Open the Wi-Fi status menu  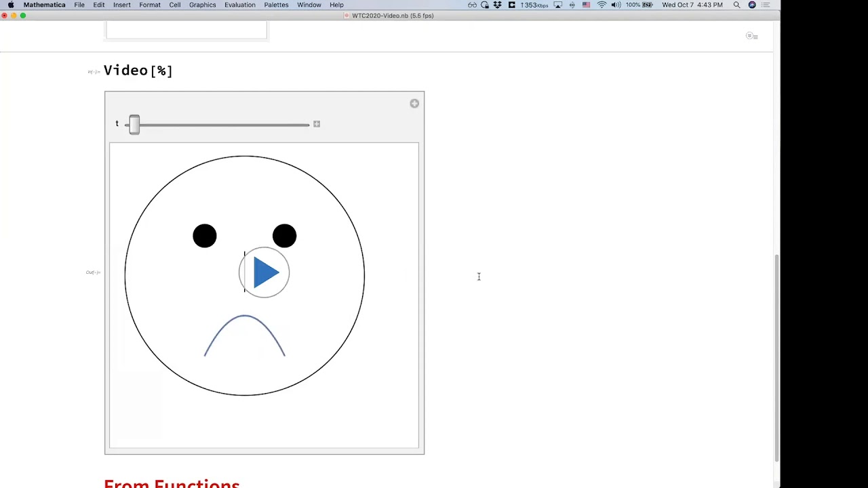(x=601, y=5)
